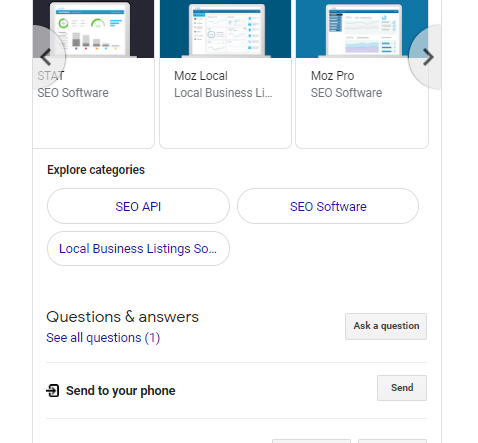The image size is (478, 443).
Task: Select the SEO Software category chip
Action: pos(328,206)
